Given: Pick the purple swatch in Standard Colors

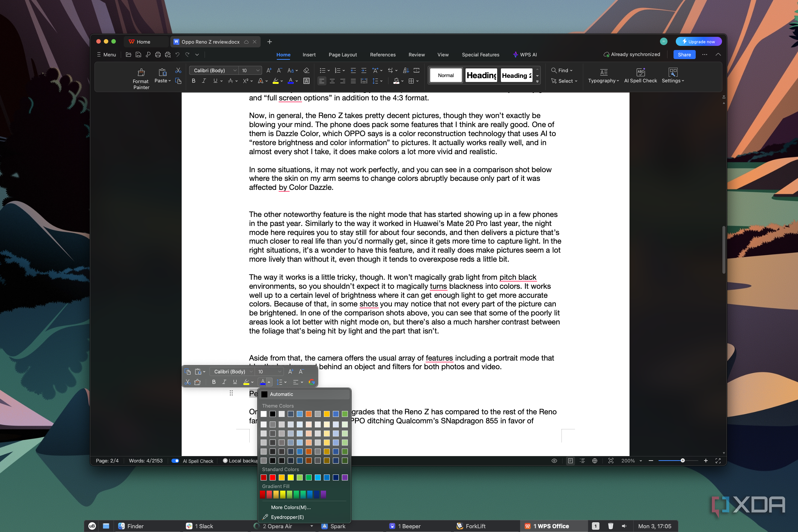Looking at the screenshot, I should click(x=345, y=477).
